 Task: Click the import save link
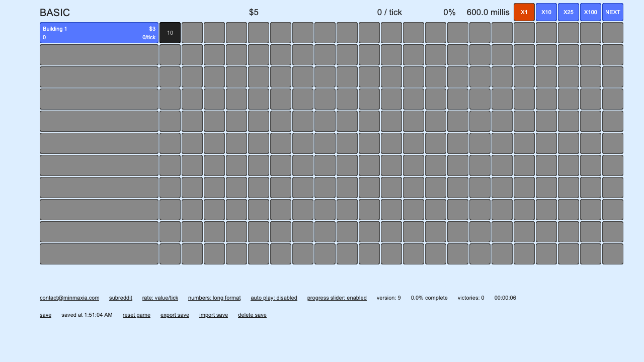point(213,315)
